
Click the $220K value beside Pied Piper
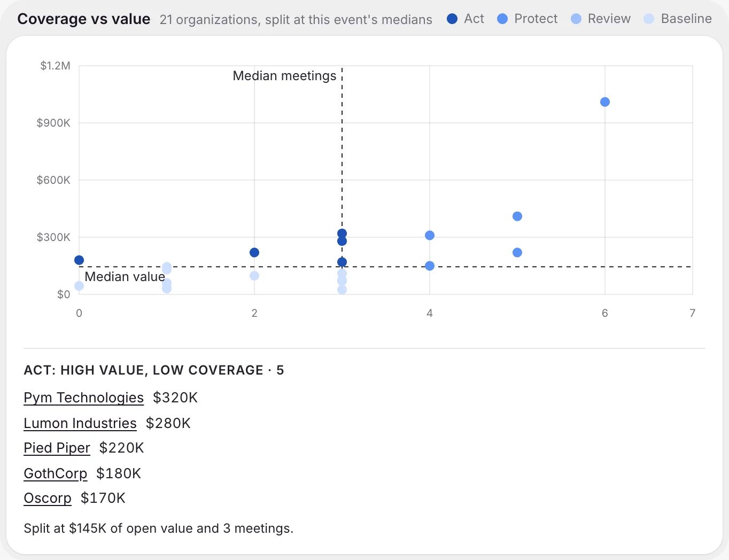122,448
